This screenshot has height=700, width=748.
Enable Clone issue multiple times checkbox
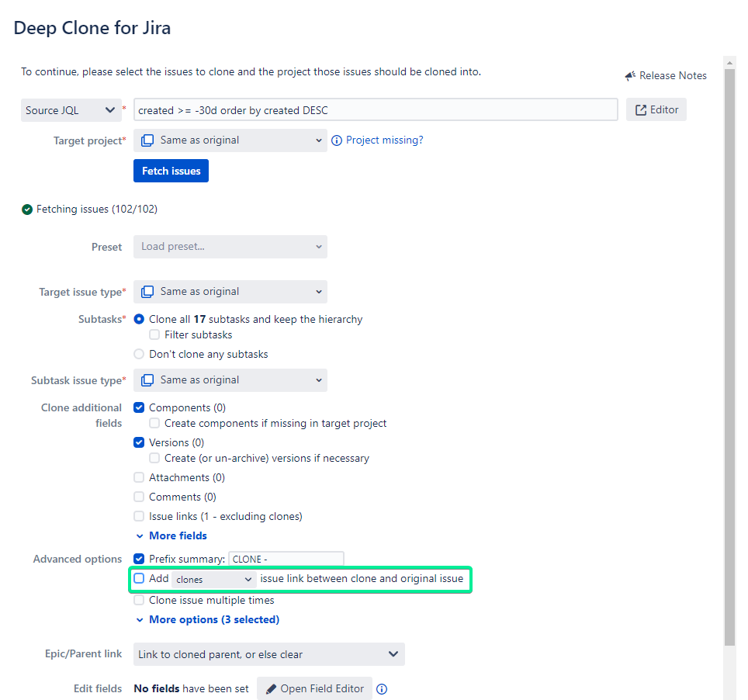(x=139, y=600)
